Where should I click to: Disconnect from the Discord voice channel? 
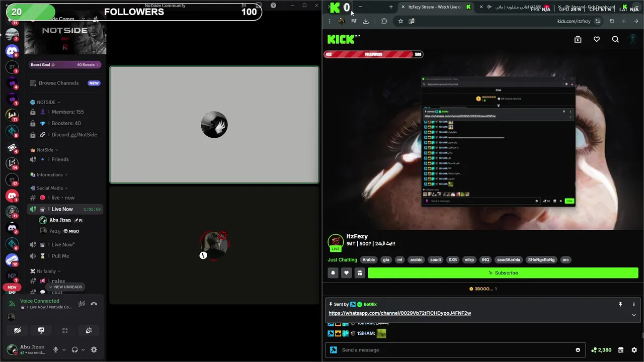coord(94,304)
